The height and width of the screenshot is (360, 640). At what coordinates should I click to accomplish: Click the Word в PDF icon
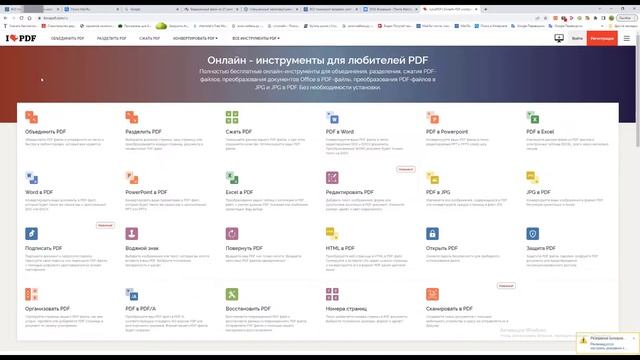pyautogui.click(x=31, y=178)
